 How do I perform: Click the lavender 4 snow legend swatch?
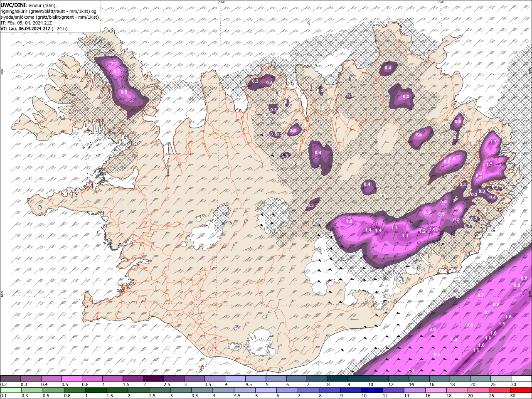[235, 379]
